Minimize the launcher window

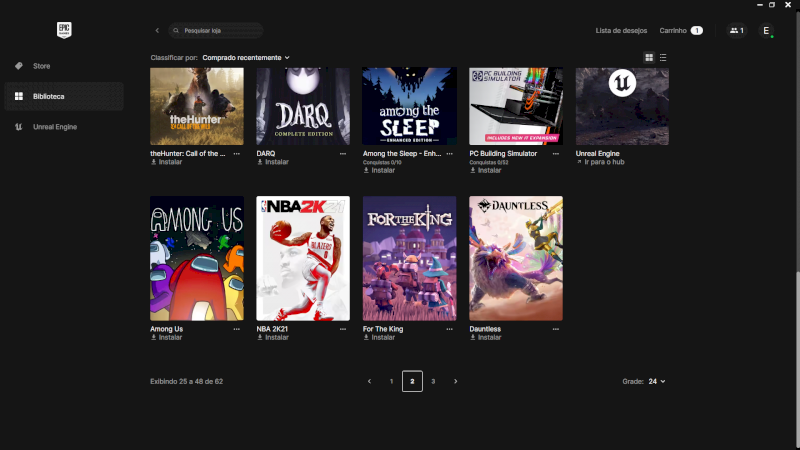pyautogui.click(x=760, y=5)
